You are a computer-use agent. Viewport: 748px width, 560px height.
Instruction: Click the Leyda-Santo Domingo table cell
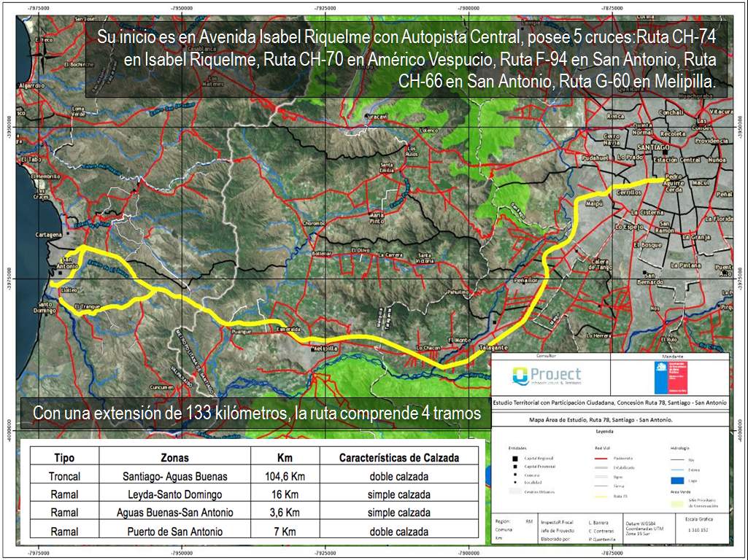174,494
